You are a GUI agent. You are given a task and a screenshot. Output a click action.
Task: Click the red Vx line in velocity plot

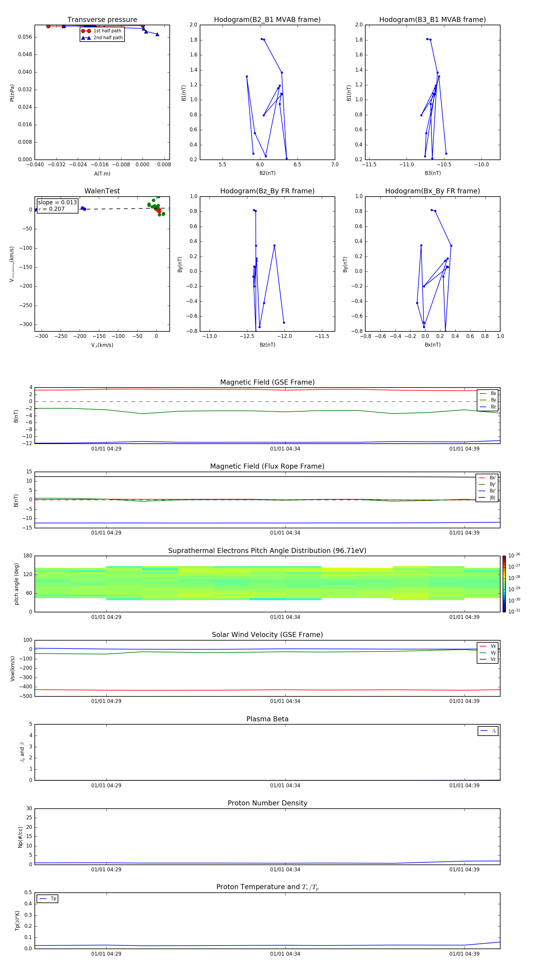pyautogui.click(x=267, y=690)
